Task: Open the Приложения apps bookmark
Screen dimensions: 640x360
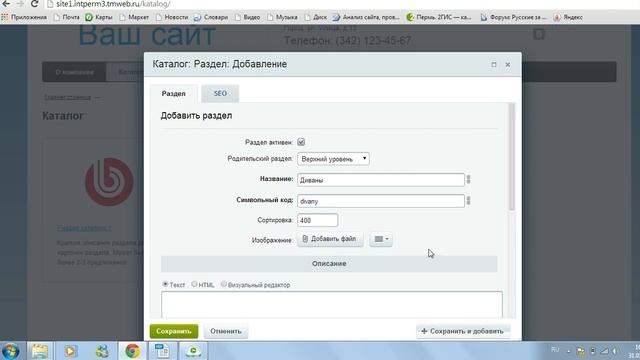Action: (24, 17)
